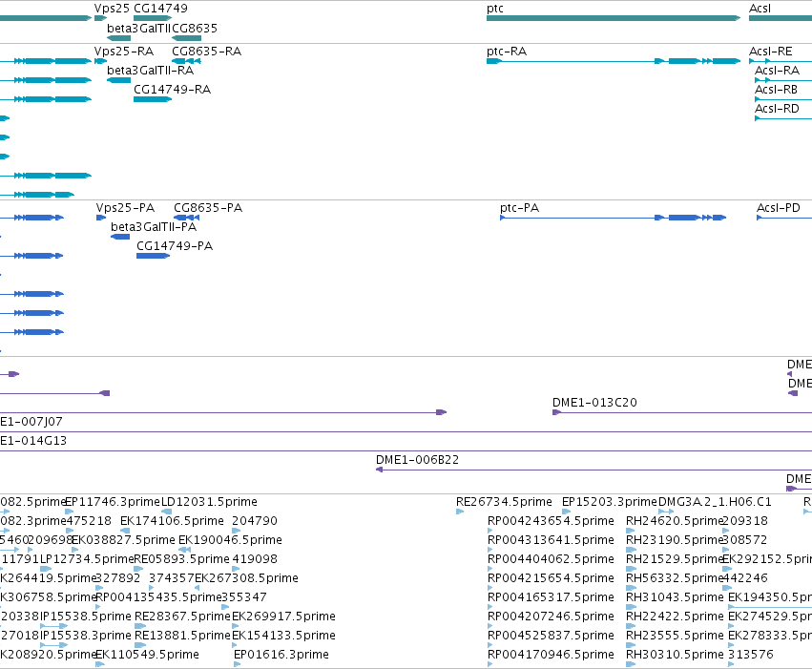The height and width of the screenshot is (669, 812).
Task: Click EST EK269917.5prime
Action: [283, 617]
